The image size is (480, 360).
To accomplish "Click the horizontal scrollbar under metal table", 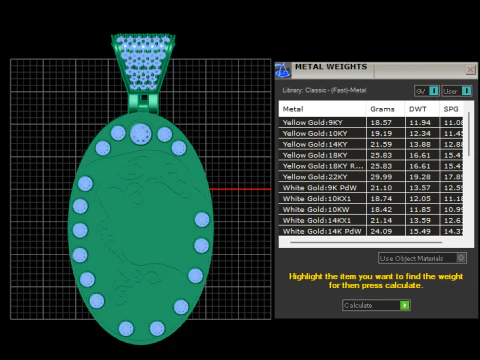I will coord(366,242).
